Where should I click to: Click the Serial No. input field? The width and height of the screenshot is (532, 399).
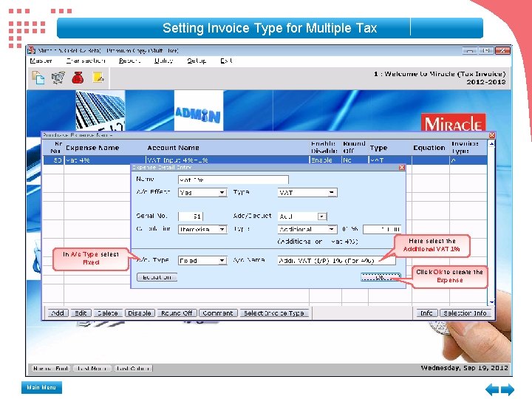pos(191,216)
